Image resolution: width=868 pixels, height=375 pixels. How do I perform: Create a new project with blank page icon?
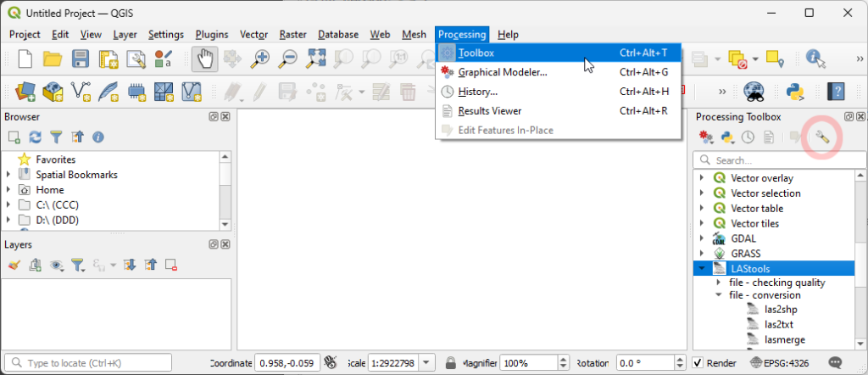[x=25, y=59]
